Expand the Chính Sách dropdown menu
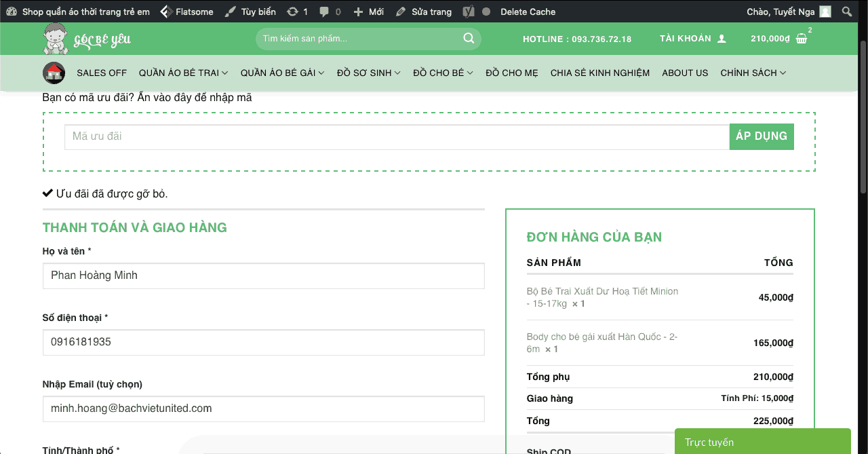Viewport: 868px width, 454px height. (753, 73)
